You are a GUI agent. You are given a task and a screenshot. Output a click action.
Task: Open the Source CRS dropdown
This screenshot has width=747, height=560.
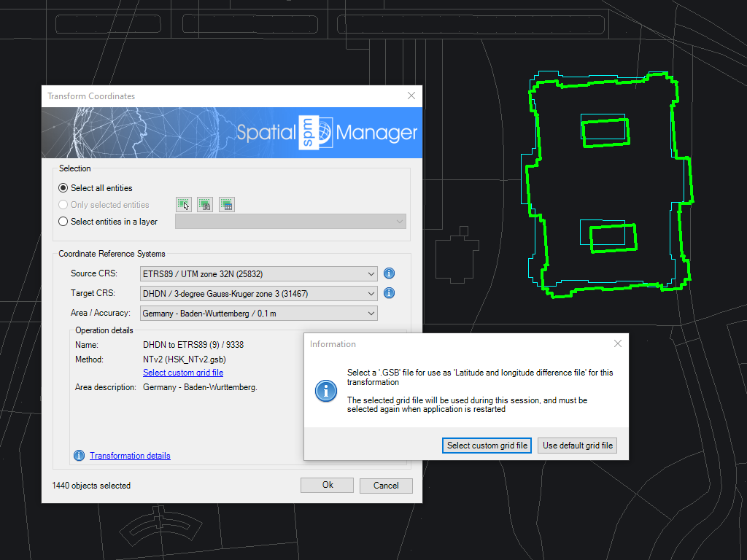coord(259,274)
